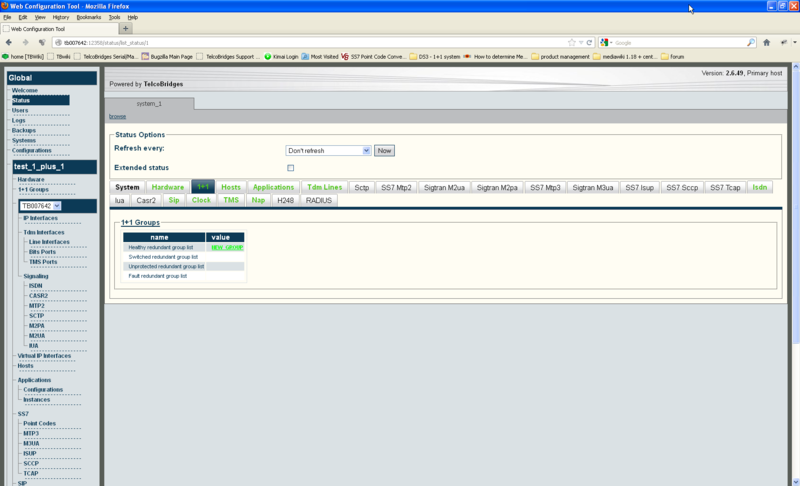The image size is (800, 486).
Task: Open the search engine selector Google icon
Action: [x=606, y=43]
